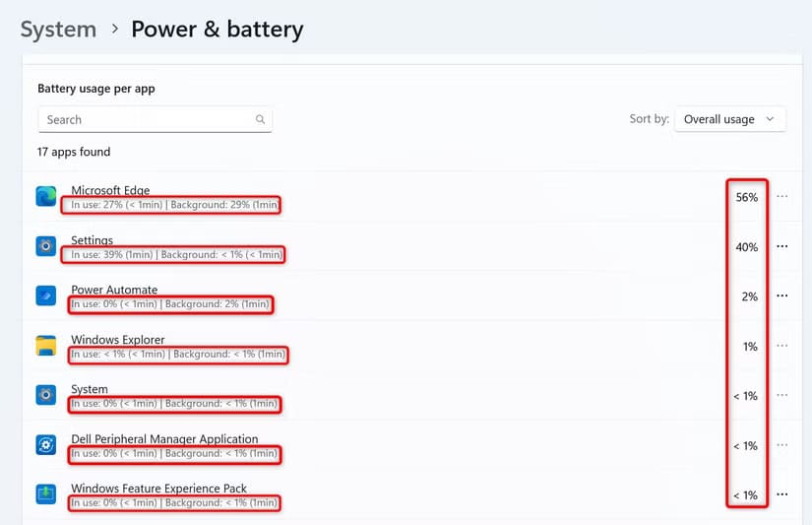Click the magnifier icon in the search box
812x525 pixels.
[x=261, y=120]
